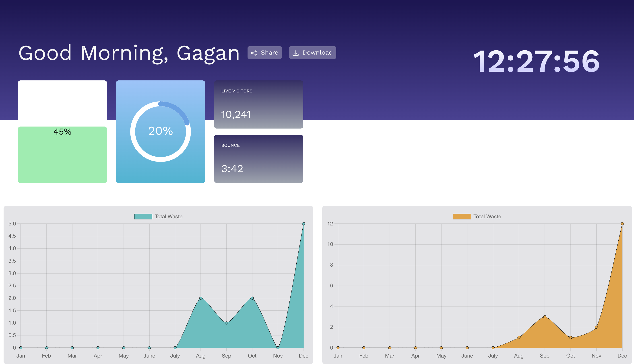Click the Share button icon
Screen dimensions: 634x364
[254, 53]
